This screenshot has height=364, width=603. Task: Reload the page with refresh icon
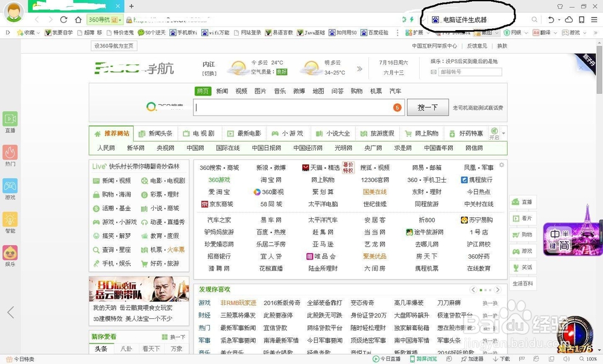[64, 20]
